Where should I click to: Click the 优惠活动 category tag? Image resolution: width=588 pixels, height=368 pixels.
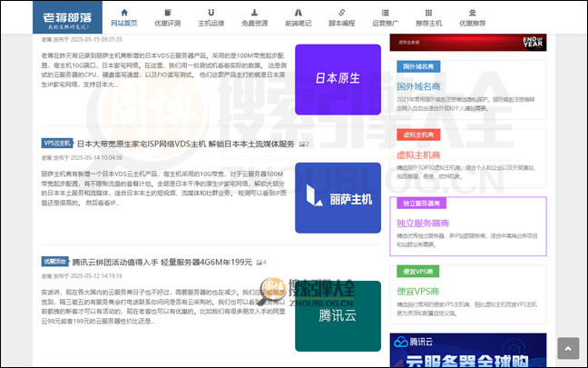point(54,262)
